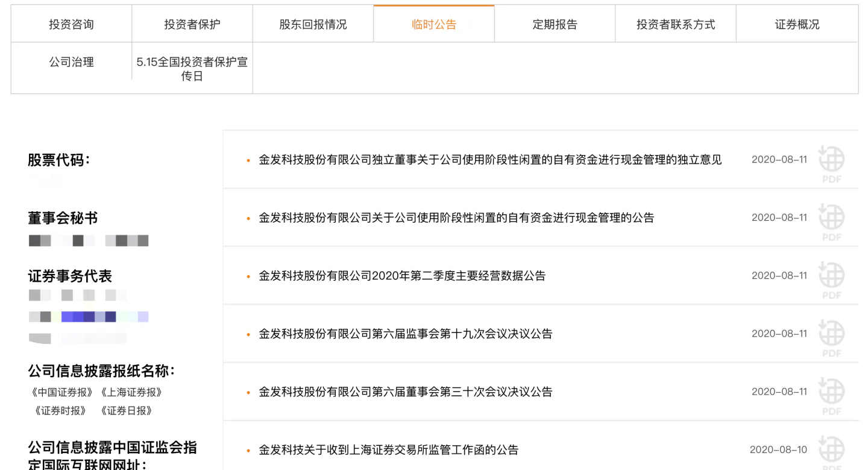868x470 pixels.
Task: Open the 定期报告 tab
Action: pos(555,24)
